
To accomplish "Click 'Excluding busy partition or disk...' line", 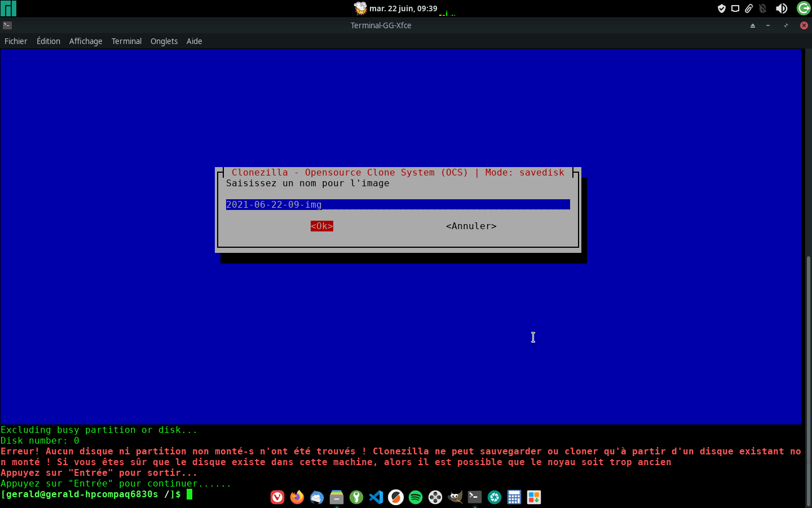I will click(x=99, y=430).
